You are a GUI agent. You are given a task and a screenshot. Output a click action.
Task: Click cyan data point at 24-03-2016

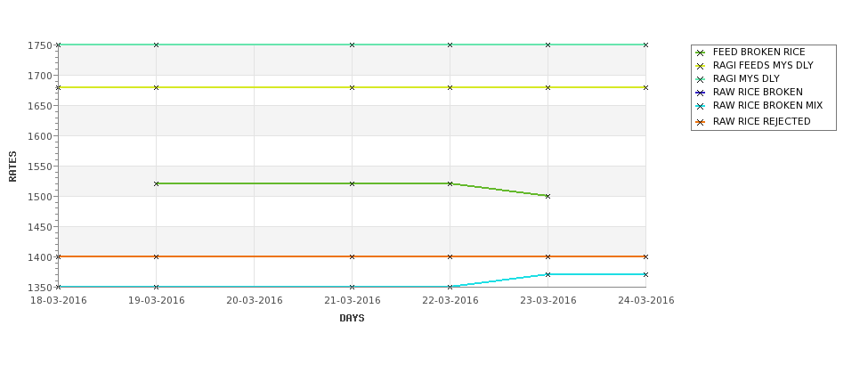coord(645,274)
